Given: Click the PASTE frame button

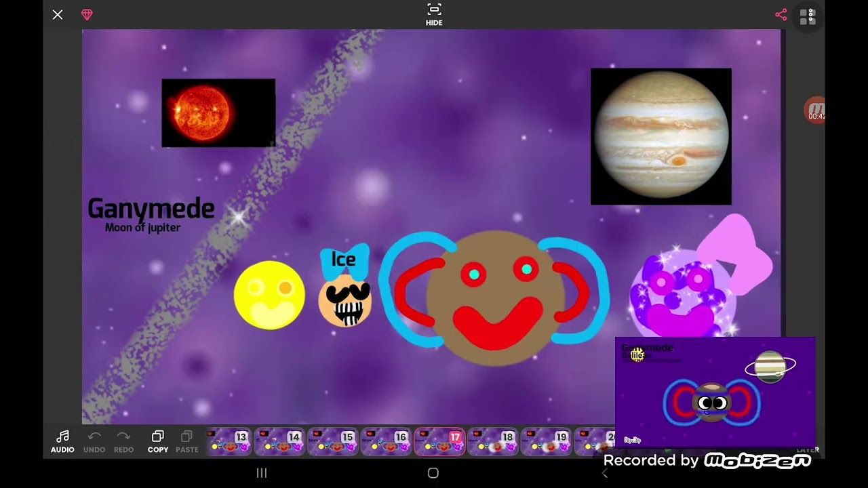Looking at the screenshot, I should [x=187, y=441].
